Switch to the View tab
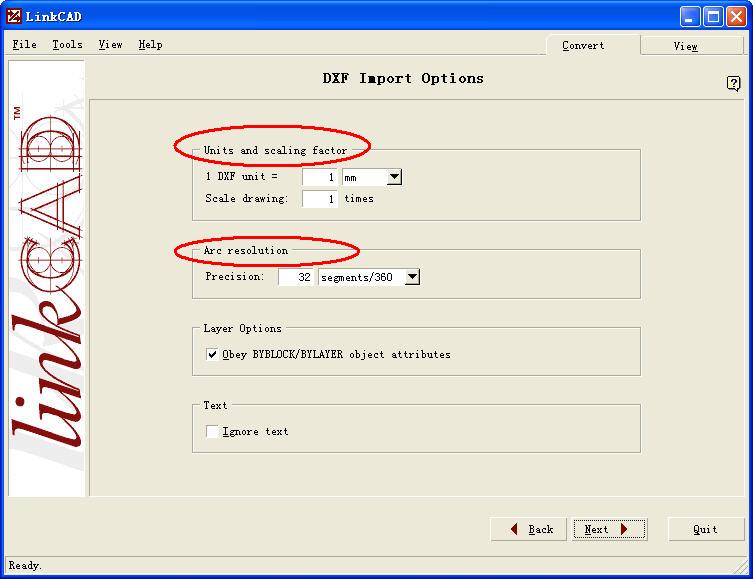Image resolution: width=753 pixels, height=579 pixels. (685, 46)
